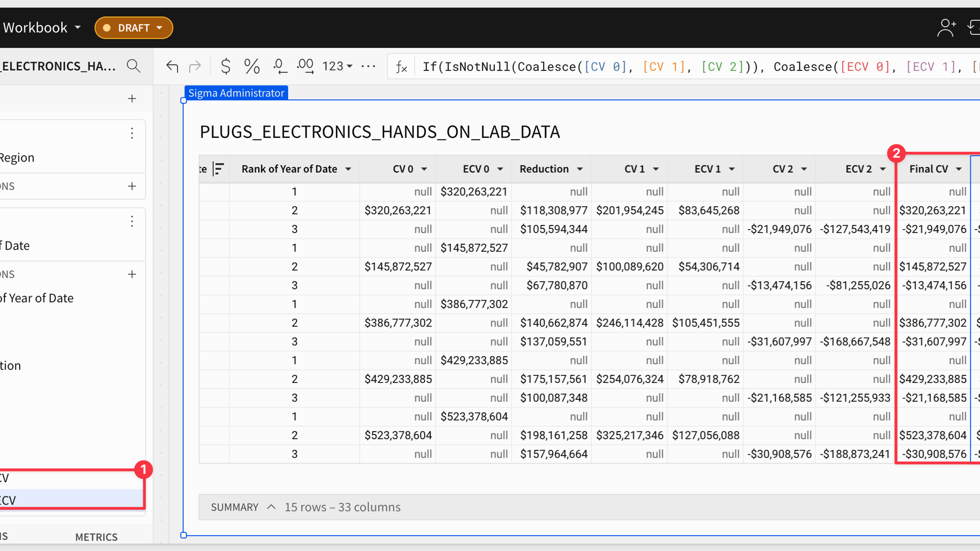
Task: Click the fx formula icon
Action: tap(401, 67)
